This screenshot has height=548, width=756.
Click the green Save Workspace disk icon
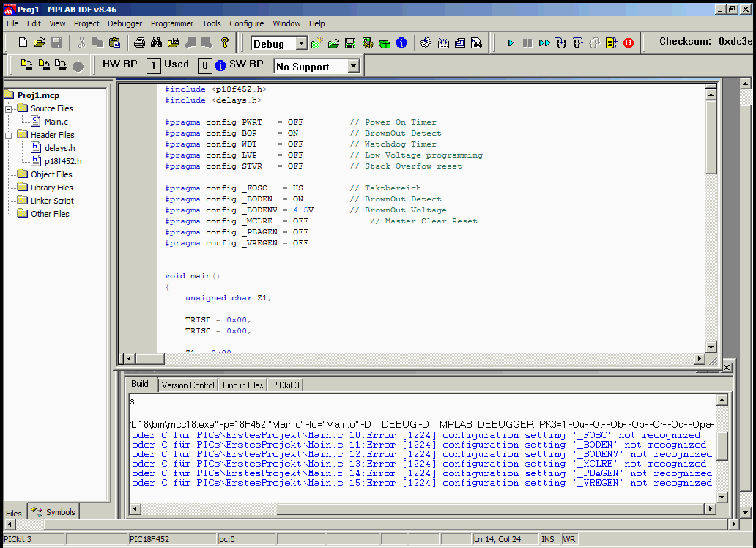click(350, 43)
